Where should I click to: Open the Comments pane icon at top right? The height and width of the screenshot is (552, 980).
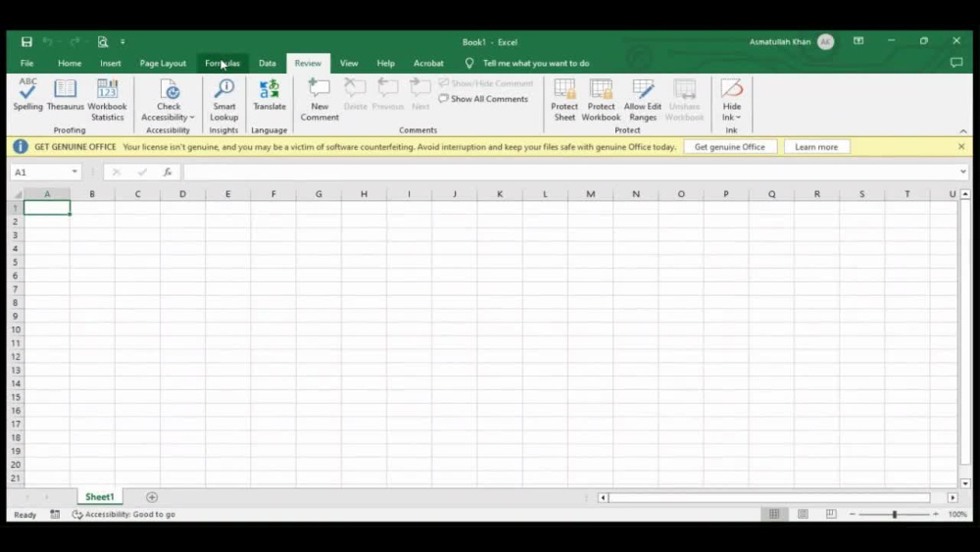(x=956, y=63)
